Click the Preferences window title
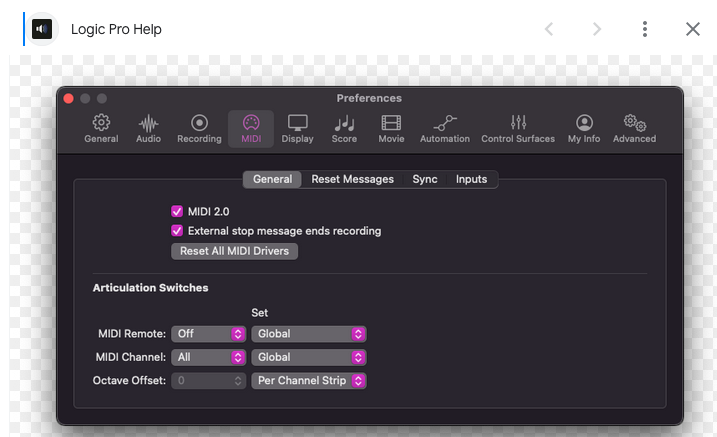Screen dimensions: 717x437 [x=369, y=98]
